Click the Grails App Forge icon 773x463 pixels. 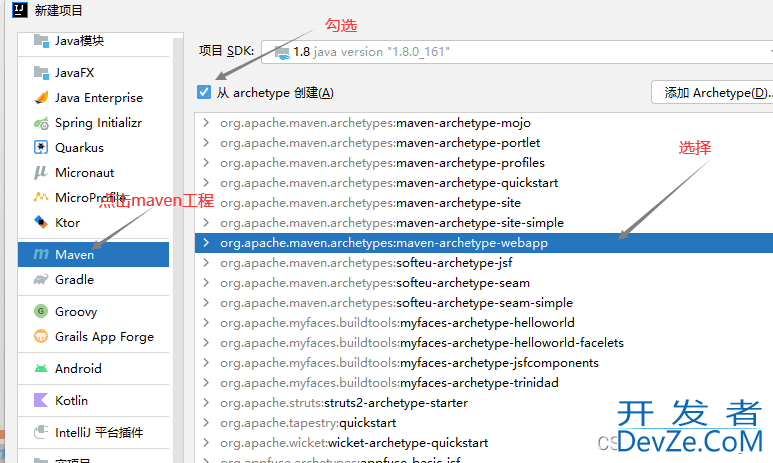[x=41, y=336]
